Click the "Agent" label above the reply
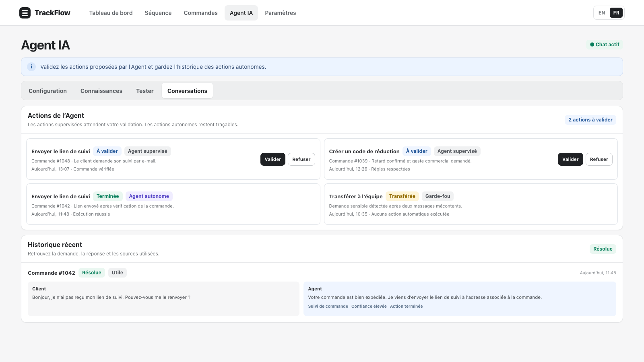Viewport: 644px width, 362px height. (315, 289)
